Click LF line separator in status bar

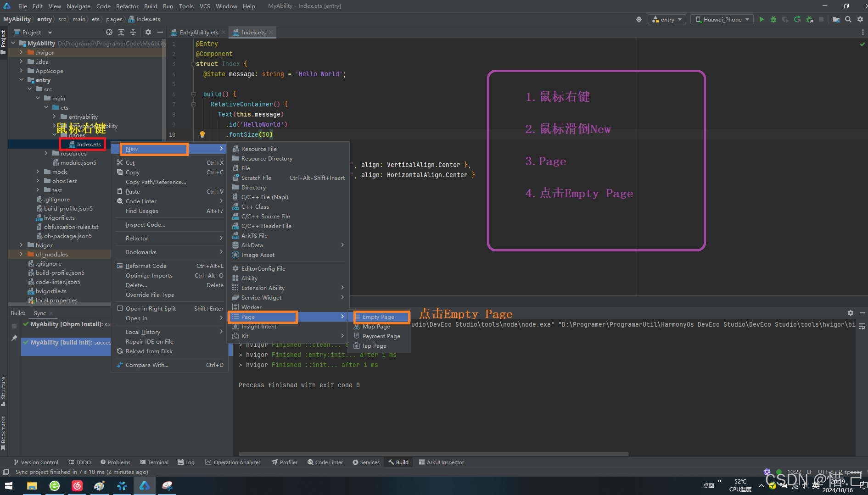coord(810,472)
